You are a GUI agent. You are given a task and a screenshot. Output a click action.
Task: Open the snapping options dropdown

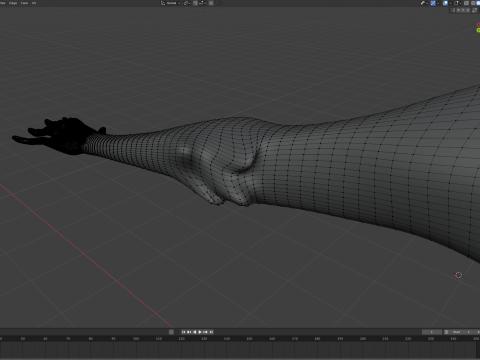pyautogui.click(x=202, y=3)
